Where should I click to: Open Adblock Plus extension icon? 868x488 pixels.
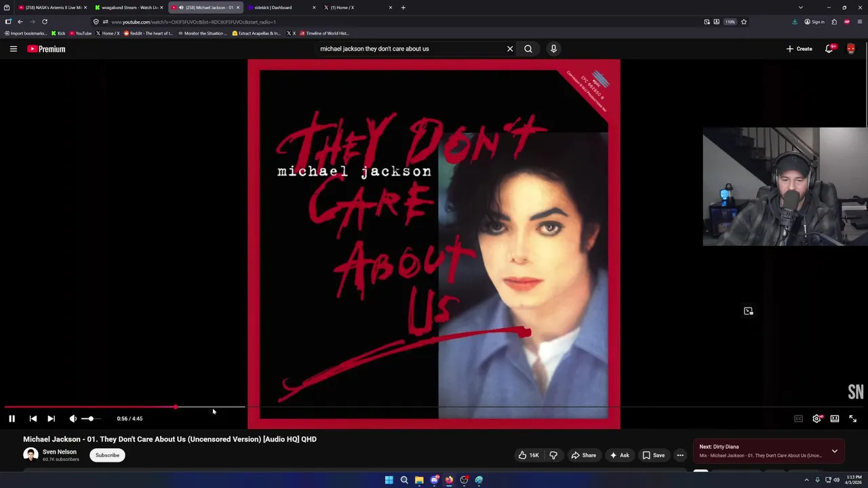click(847, 22)
